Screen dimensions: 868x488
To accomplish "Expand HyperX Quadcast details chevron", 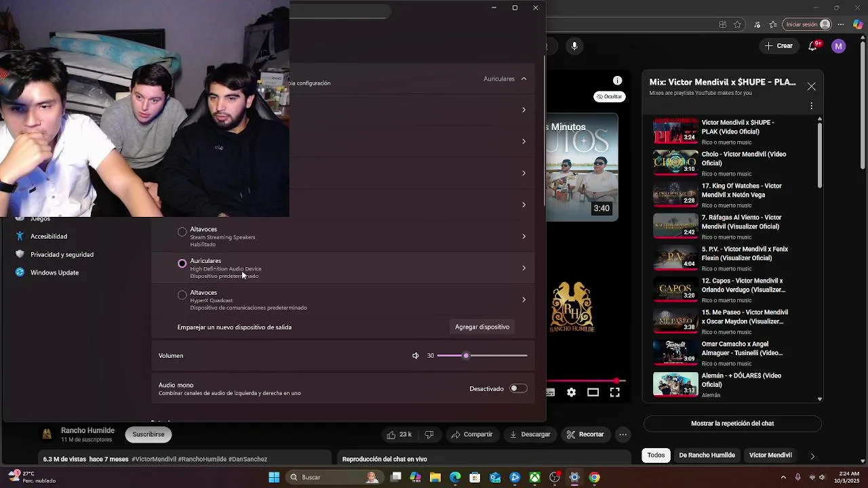I will tap(524, 300).
